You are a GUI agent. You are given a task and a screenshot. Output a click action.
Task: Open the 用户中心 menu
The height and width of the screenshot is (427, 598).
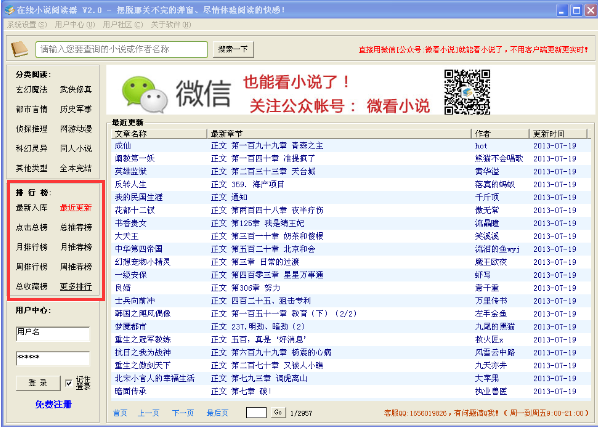click(74, 25)
